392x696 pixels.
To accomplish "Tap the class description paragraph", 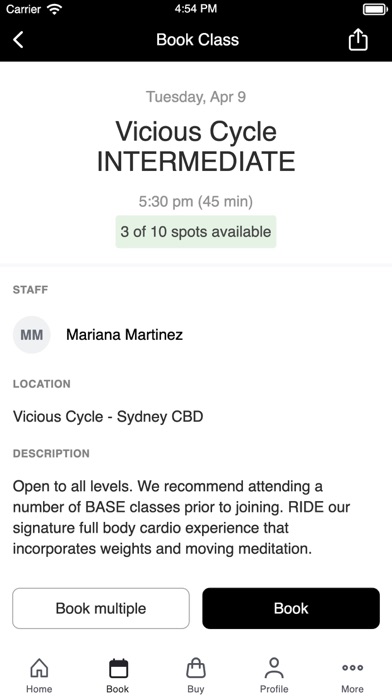I will click(181, 518).
